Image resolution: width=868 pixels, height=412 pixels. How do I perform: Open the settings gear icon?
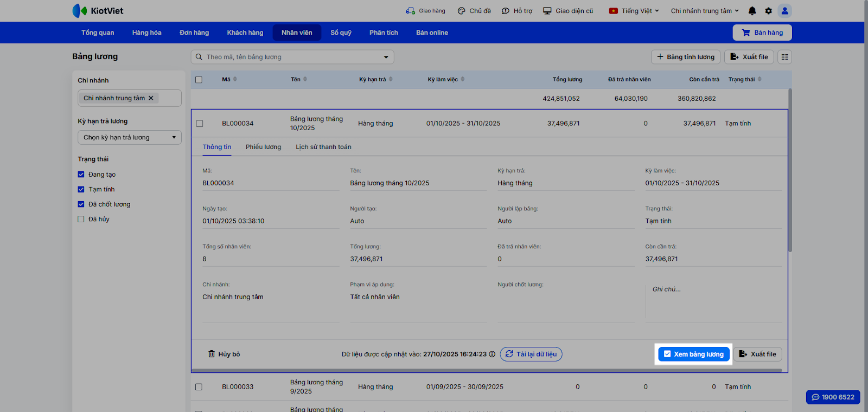(x=768, y=11)
